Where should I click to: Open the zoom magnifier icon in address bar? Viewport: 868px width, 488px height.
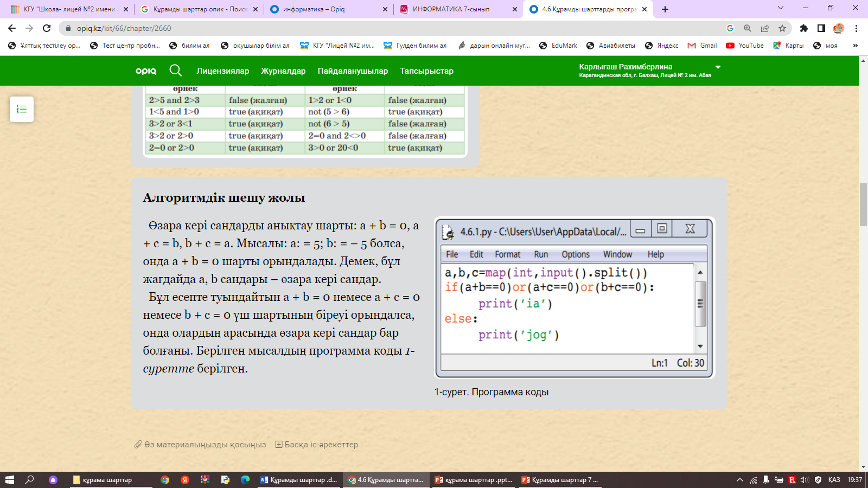pos(748,28)
